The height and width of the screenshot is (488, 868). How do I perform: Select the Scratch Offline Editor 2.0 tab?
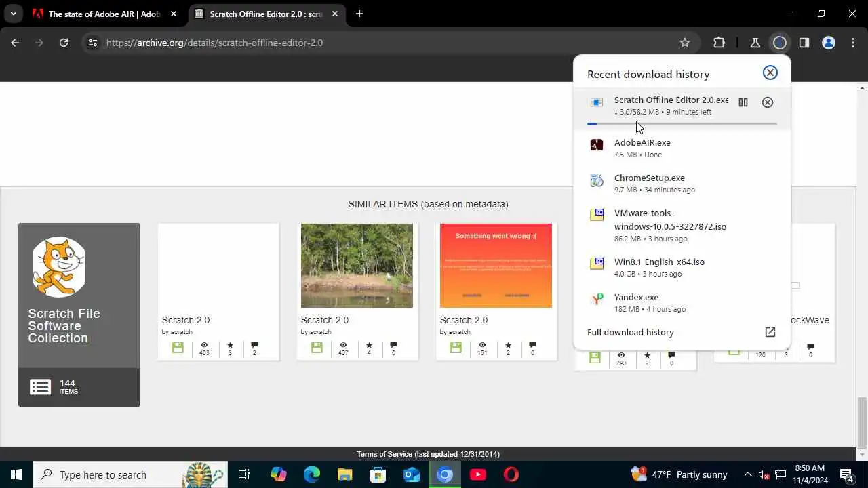click(266, 14)
